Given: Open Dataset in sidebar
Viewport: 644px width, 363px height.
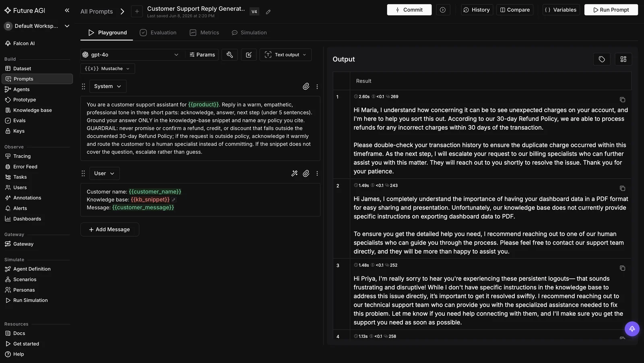Looking at the screenshot, I should 36,69.
